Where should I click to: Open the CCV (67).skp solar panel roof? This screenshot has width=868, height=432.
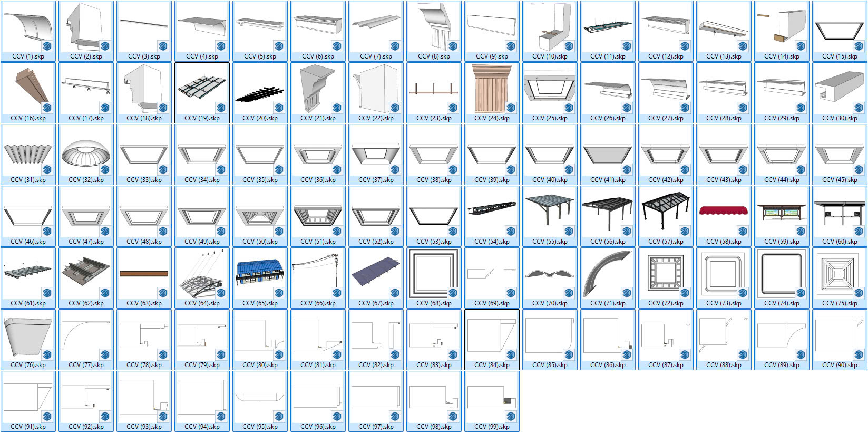coord(375,273)
